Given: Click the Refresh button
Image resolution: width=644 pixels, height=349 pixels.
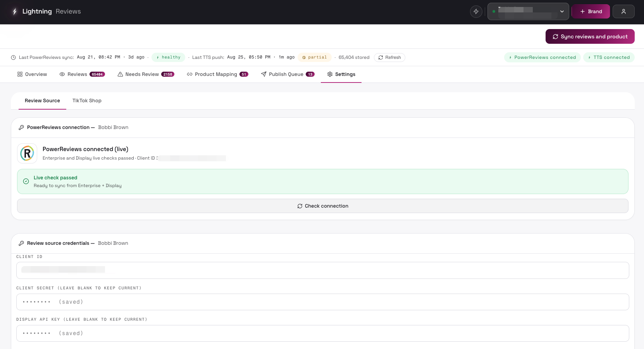Looking at the screenshot, I should (x=389, y=57).
